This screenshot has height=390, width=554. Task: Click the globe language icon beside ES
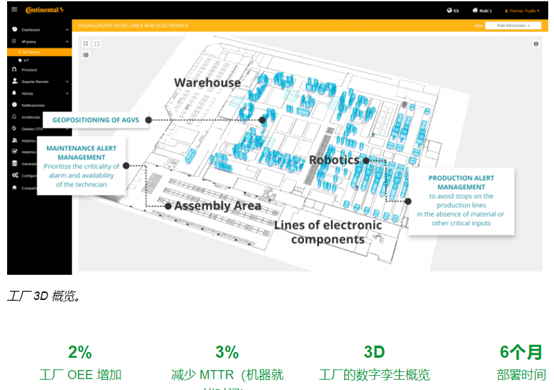pos(449,10)
